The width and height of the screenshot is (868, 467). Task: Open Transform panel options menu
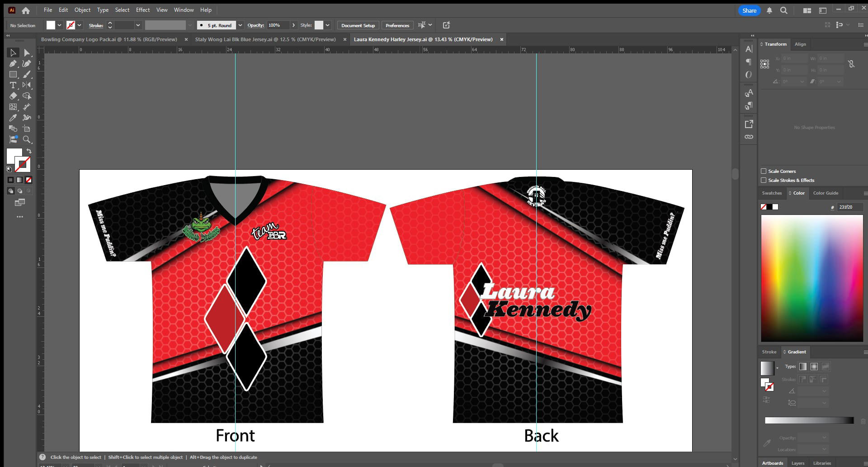865,44
